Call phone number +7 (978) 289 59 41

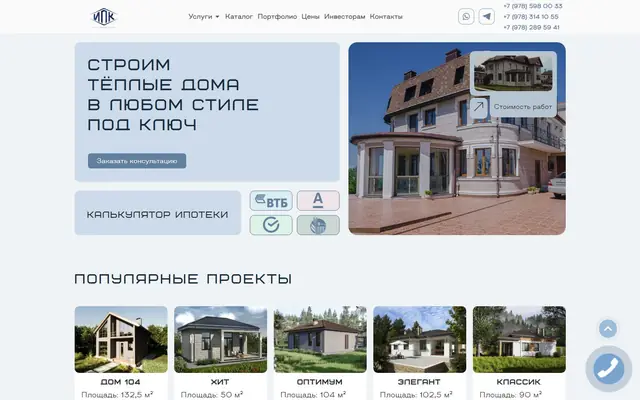click(x=531, y=27)
